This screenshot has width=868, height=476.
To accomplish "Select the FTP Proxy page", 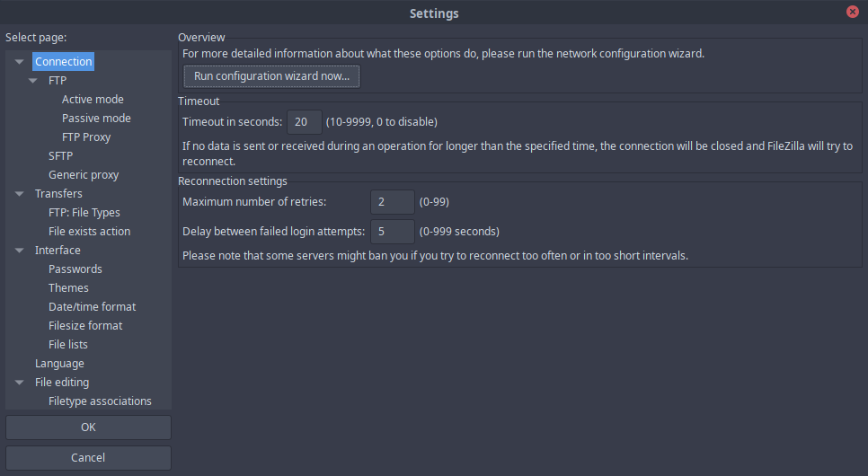I will pos(86,137).
